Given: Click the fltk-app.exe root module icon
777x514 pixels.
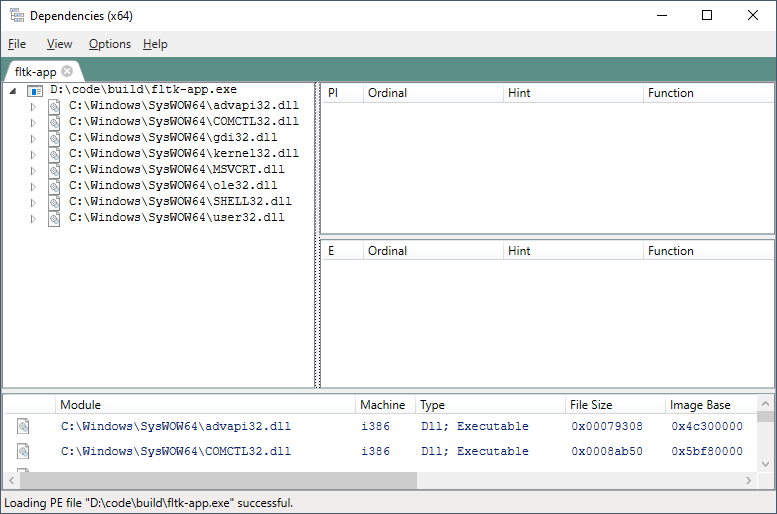Looking at the screenshot, I should click(x=35, y=90).
